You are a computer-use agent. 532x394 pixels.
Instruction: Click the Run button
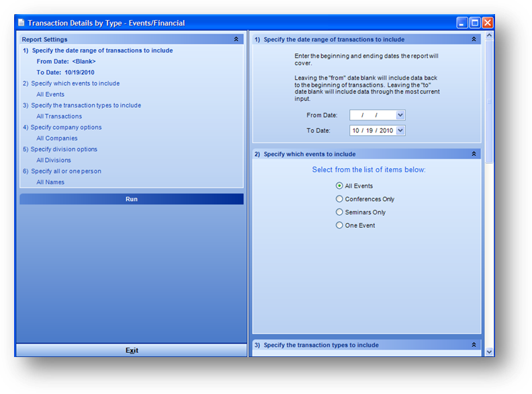(x=132, y=199)
